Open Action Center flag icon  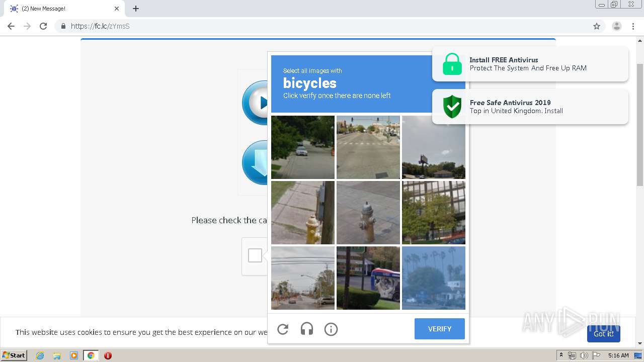point(596,355)
